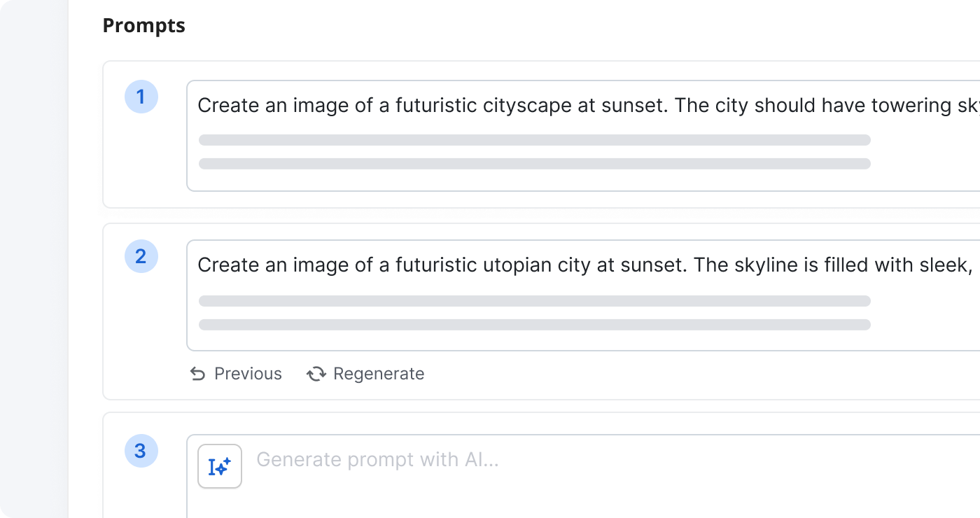Viewport: 980px width, 518px height.
Task: Select the number 3 prompt badge
Action: [141, 451]
